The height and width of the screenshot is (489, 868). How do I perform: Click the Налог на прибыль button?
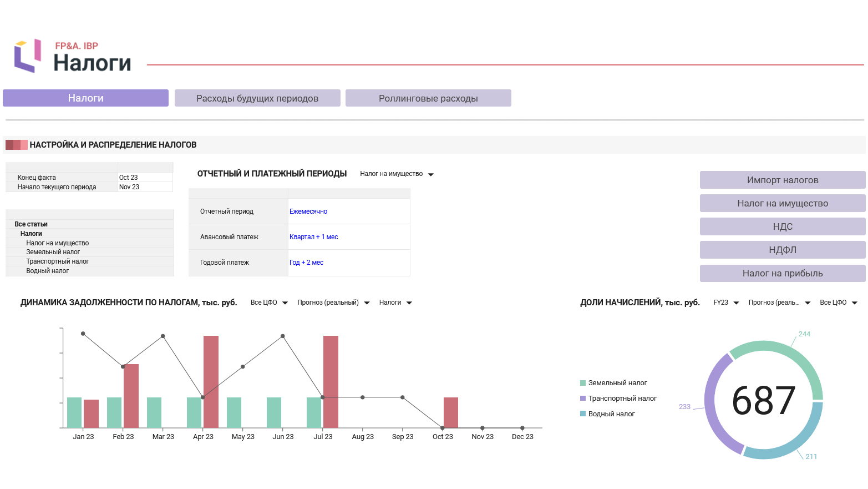[783, 273]
